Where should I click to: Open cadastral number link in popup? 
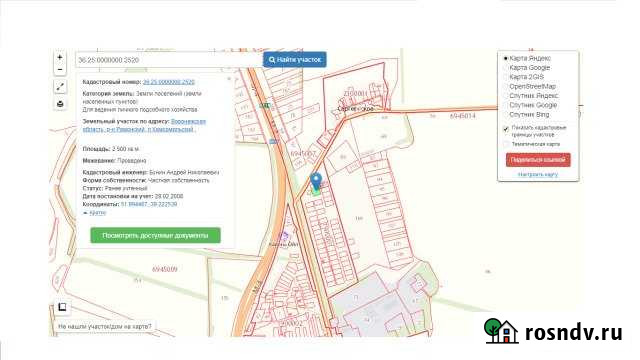pyautogui.click(x=169, y=82)
